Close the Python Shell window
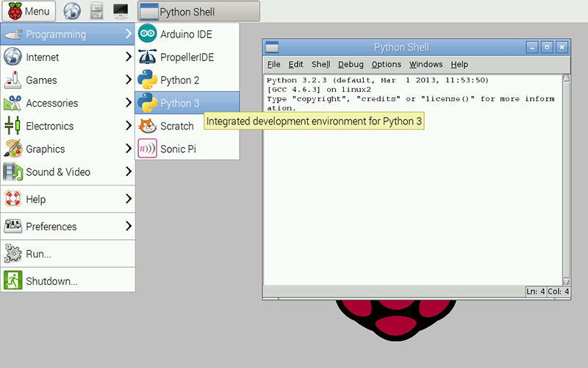588x368 pixels. 562,47
